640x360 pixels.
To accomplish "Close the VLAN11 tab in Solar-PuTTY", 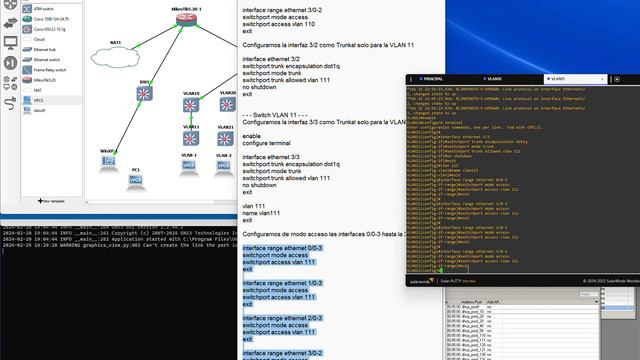I will pos(602,79).
